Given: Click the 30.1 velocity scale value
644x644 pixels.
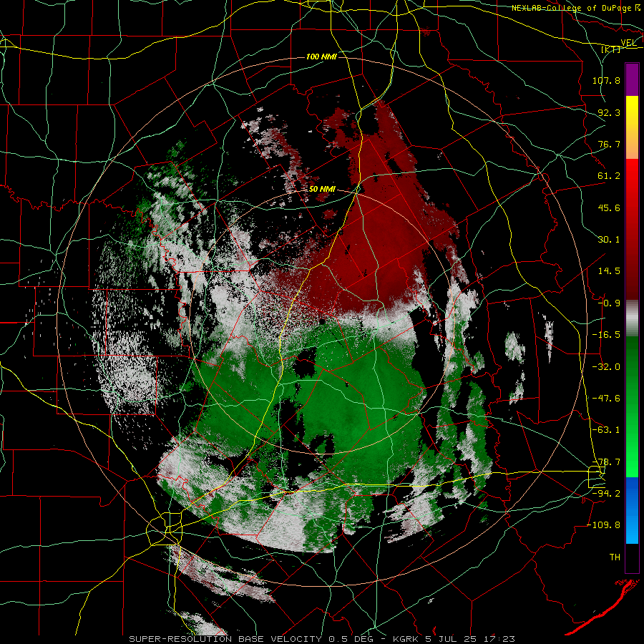Looking at the screenshot, I should point(609,240).
